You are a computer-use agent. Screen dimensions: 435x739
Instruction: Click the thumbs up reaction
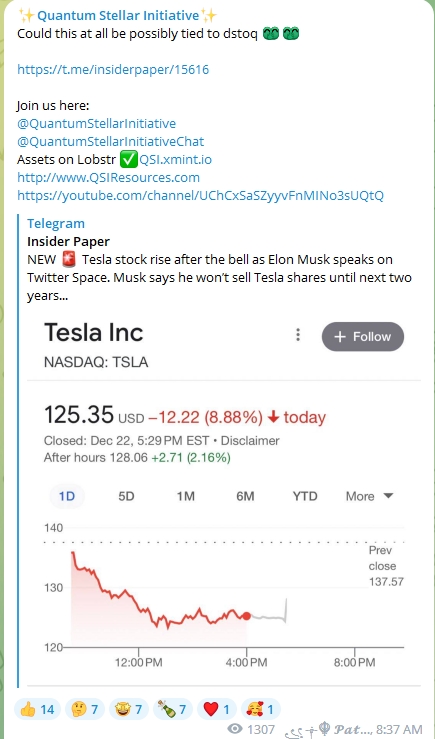pos(37,709)
